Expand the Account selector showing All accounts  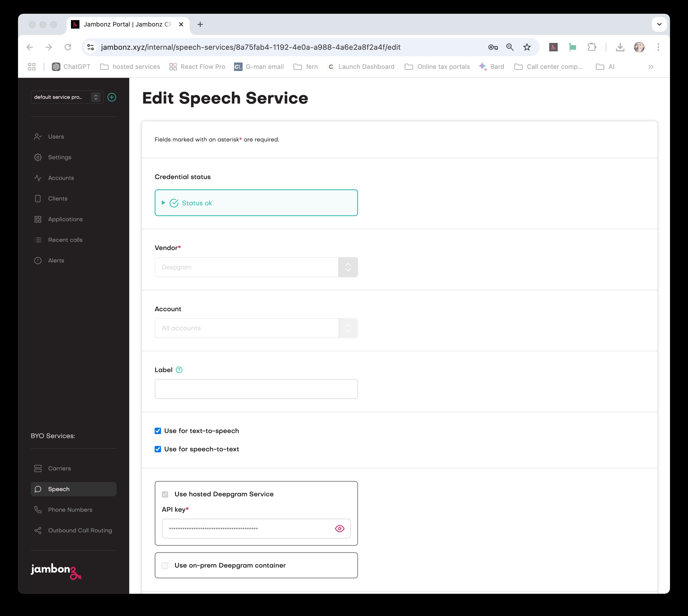348,328
